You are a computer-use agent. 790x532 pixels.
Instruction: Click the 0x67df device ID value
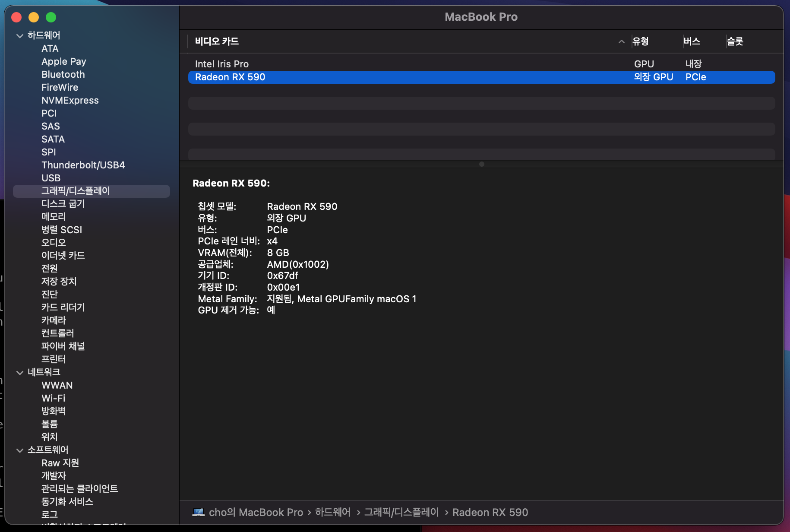pyautogui.click(x=283, y=276)
